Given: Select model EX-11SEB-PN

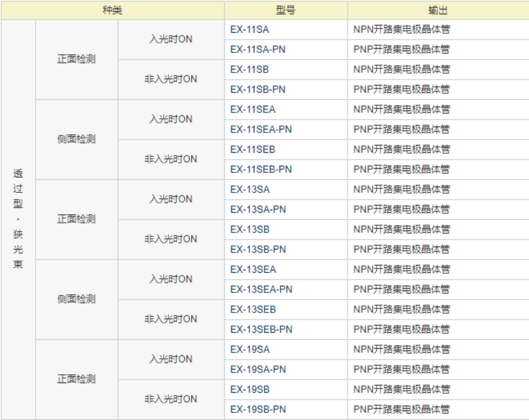Looking at the screenshot, I should pyautogui.click(x=261, y=169).
